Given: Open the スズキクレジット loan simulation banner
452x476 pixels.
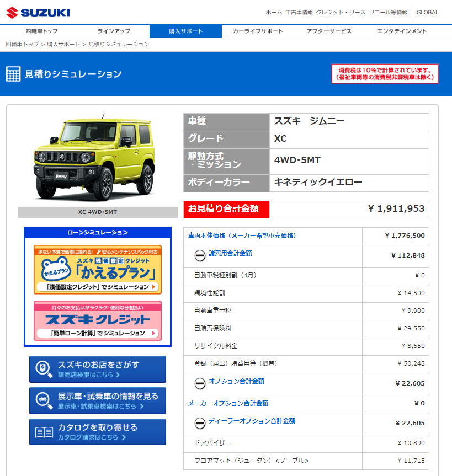Looking at the screenshot, I should point(98,320).
